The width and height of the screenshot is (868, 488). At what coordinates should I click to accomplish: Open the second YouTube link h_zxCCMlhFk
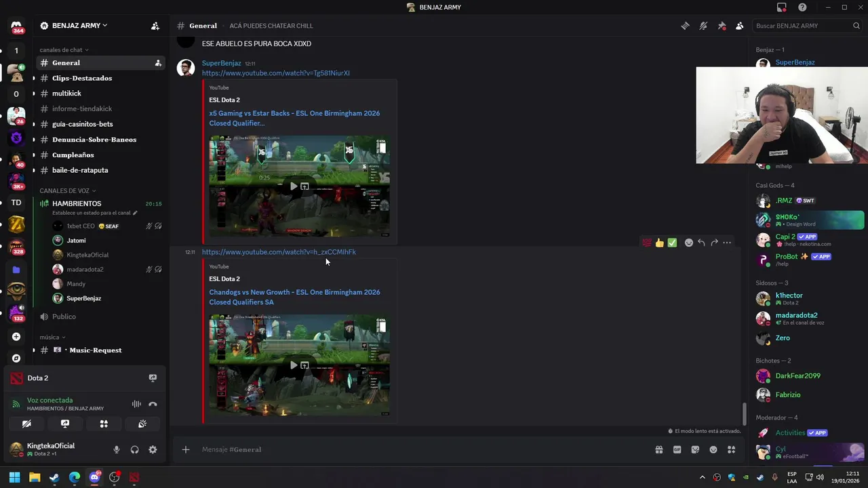(279, 252)
